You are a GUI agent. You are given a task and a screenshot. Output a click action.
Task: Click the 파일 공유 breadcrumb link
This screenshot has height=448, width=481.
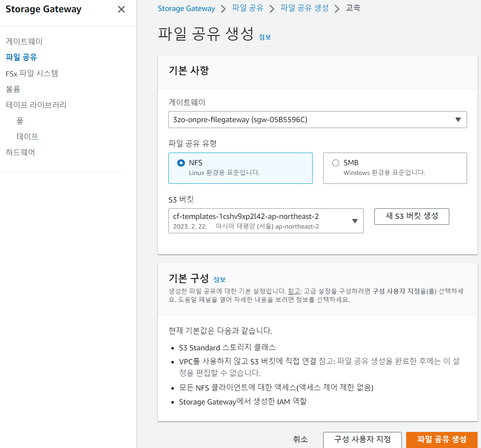click(x=247, y=8)
